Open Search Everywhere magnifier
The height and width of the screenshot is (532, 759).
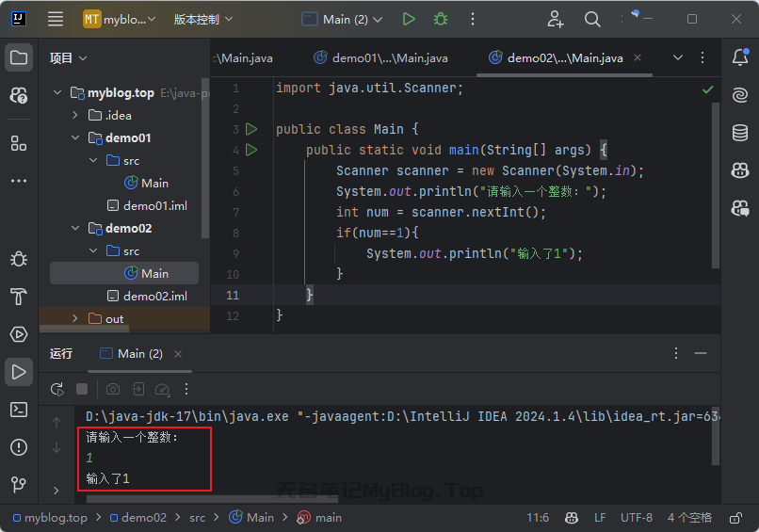coord(592,20)
